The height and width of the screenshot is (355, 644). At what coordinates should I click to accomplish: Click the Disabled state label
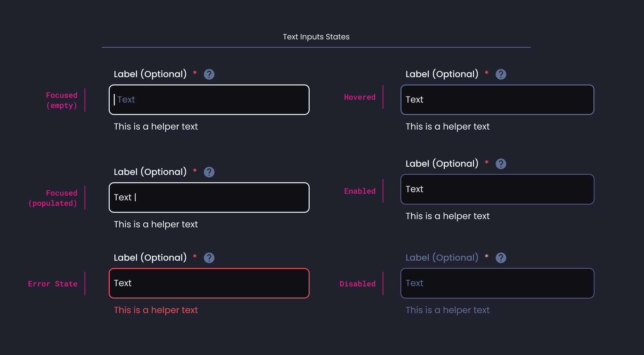(358, 284)
